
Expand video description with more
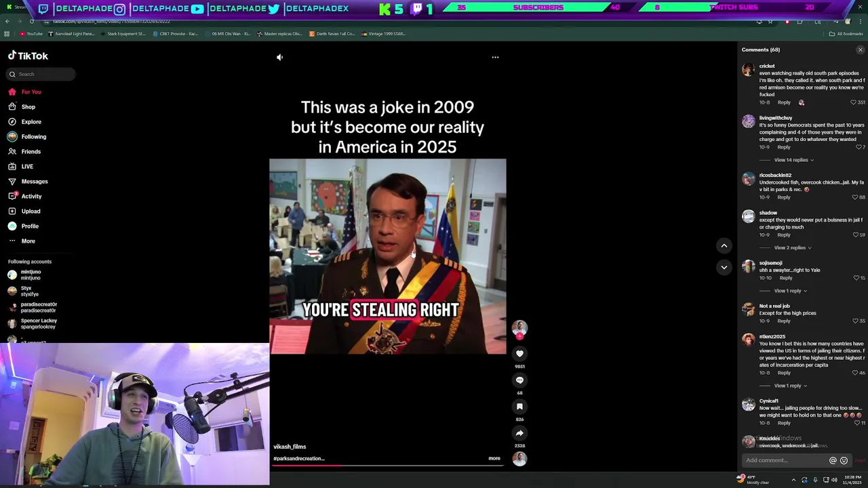coord(494,459)
